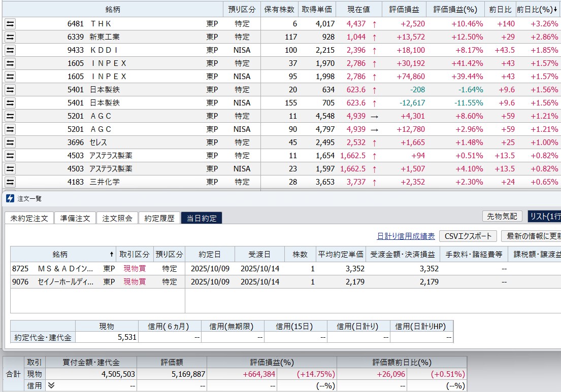The height and width of the screenshot is (392, 561).
Task: Click the 先物気配 button
Action: tap(502, 216)
